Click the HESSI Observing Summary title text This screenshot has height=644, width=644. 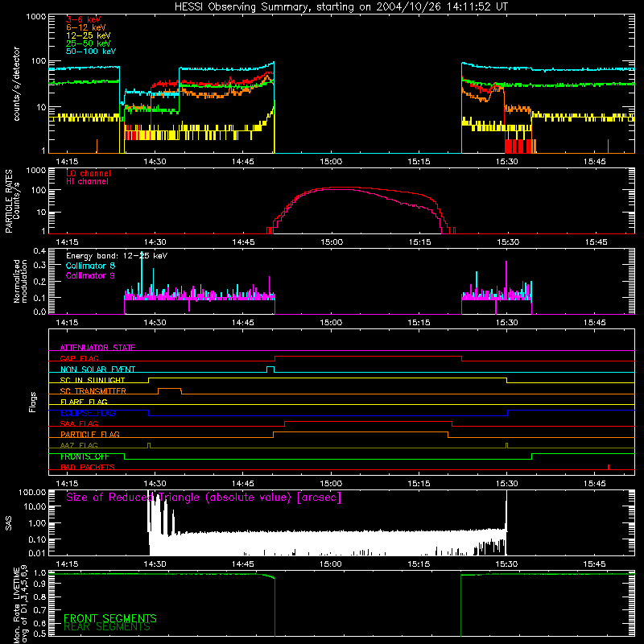(341, 7)
